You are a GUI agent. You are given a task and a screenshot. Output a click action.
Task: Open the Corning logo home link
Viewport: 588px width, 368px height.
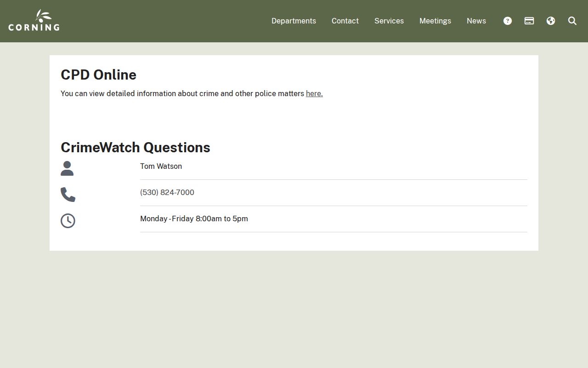[x=34, y=20]
